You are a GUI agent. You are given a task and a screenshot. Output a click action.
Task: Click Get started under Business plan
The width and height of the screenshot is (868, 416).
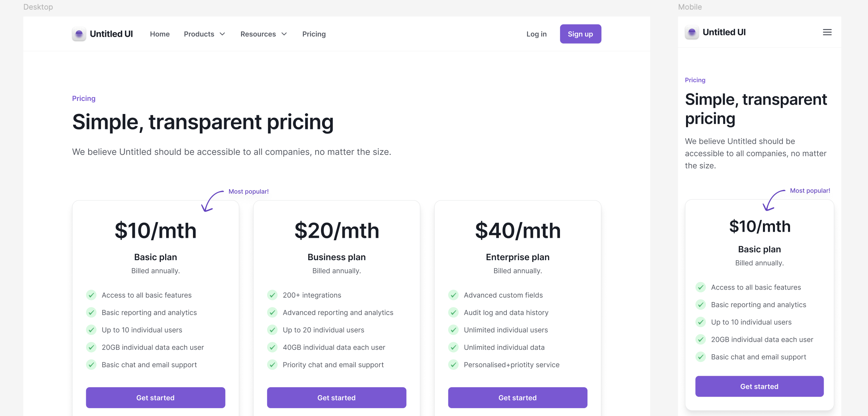pyautogui.click(x=336, y=398)
